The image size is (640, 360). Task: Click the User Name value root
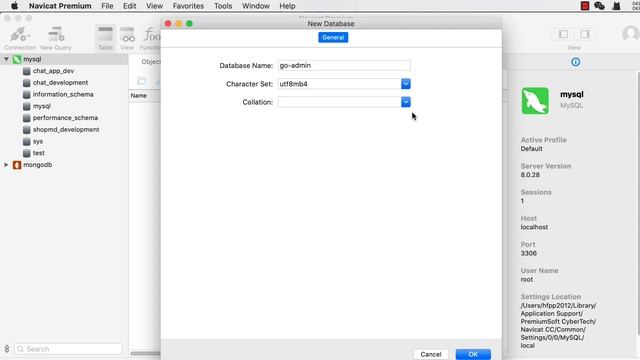point(527,280)
